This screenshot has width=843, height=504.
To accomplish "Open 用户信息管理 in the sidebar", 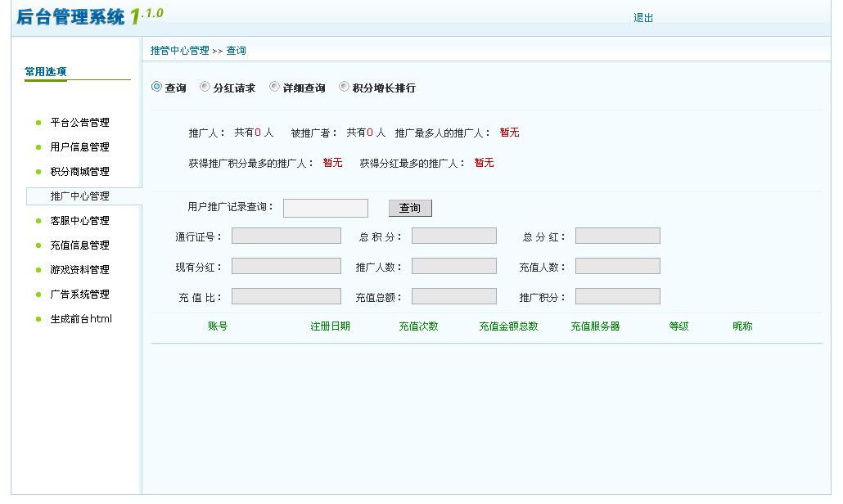I will pyautogui.click(x=79, y=147).
